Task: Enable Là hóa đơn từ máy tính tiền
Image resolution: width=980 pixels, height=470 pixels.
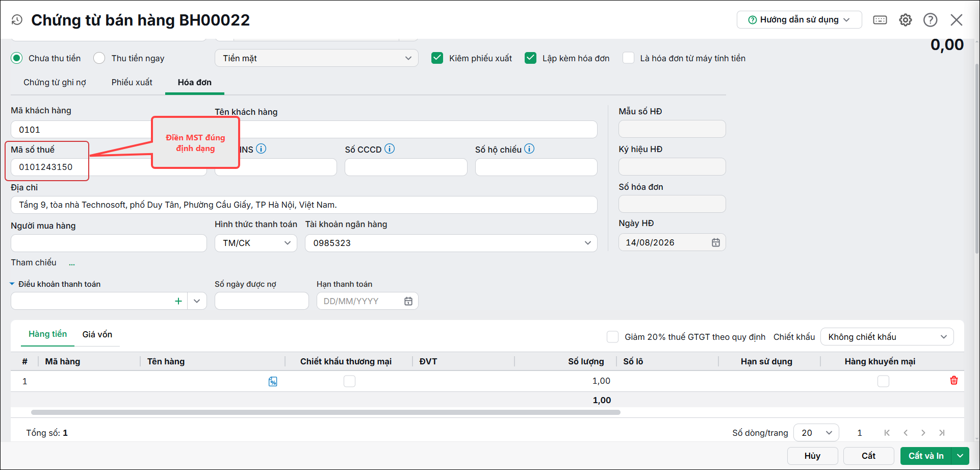Action: [x=629, y=58]
